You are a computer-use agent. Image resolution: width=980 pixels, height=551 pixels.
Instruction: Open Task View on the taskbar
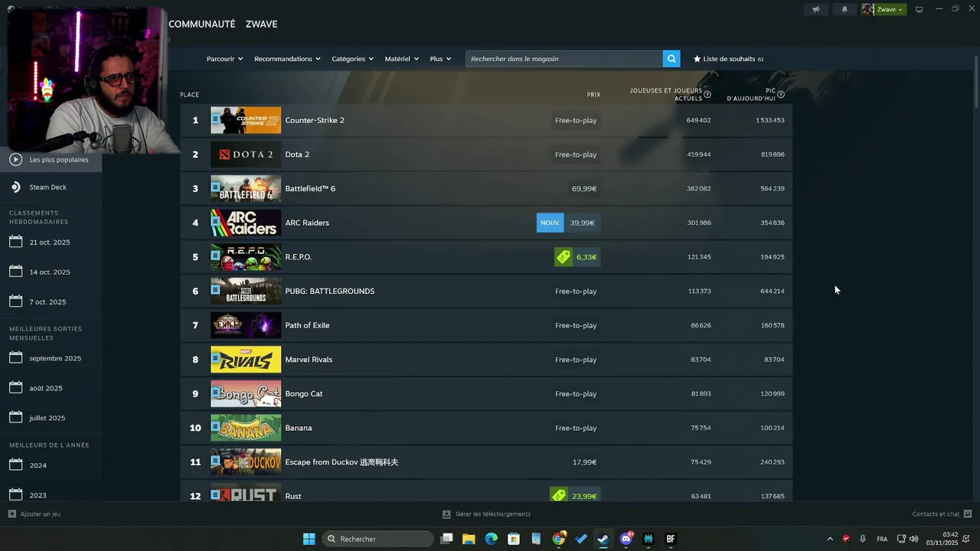click(446, 539)
